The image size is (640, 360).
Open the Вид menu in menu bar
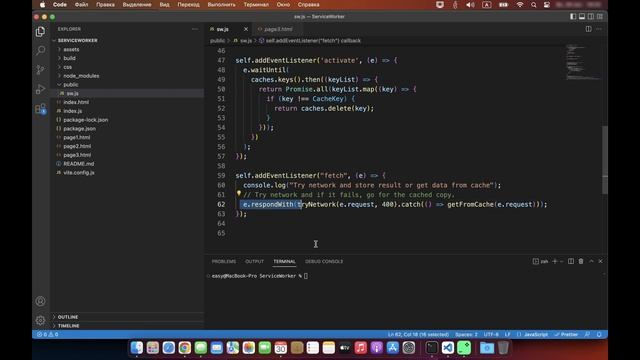[164, 5]
